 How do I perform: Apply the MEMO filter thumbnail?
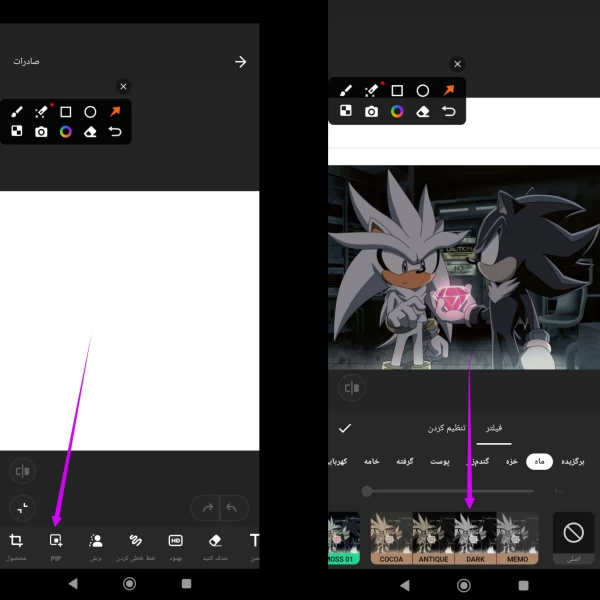point(517,538)
